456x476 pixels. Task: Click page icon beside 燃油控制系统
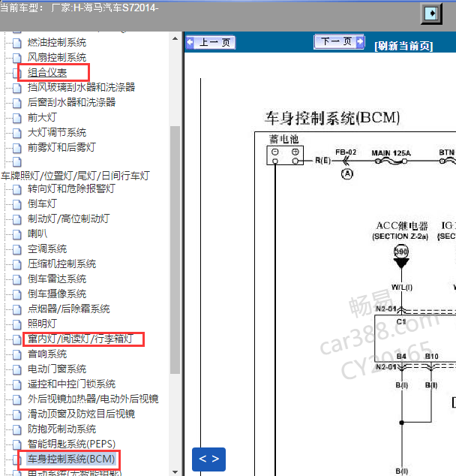[17, 43]
